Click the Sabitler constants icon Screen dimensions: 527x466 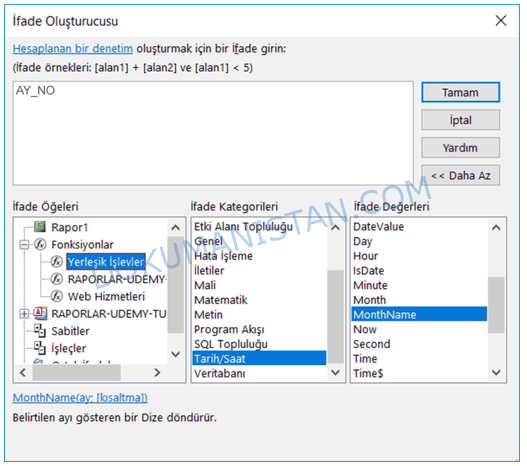(40, 331)
